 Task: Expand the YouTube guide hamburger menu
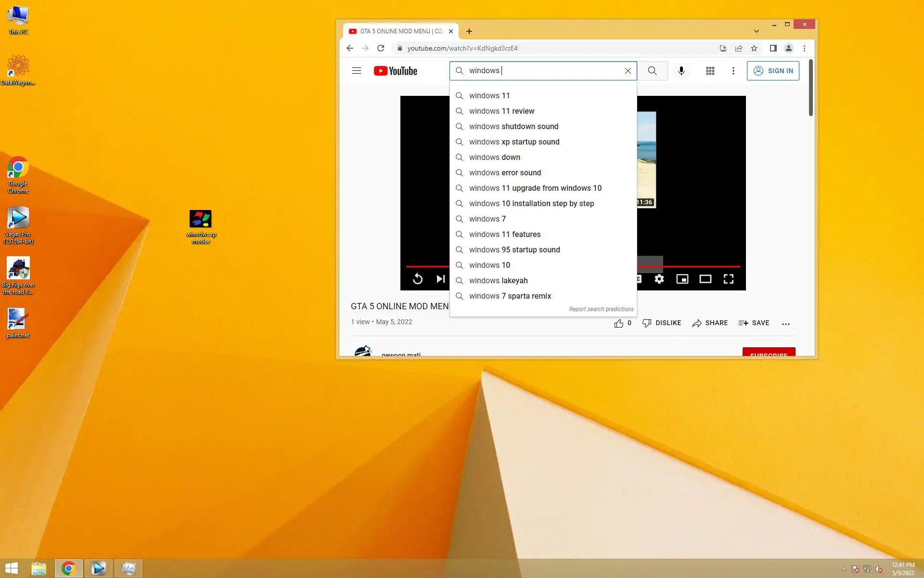(x=357, y=71)
